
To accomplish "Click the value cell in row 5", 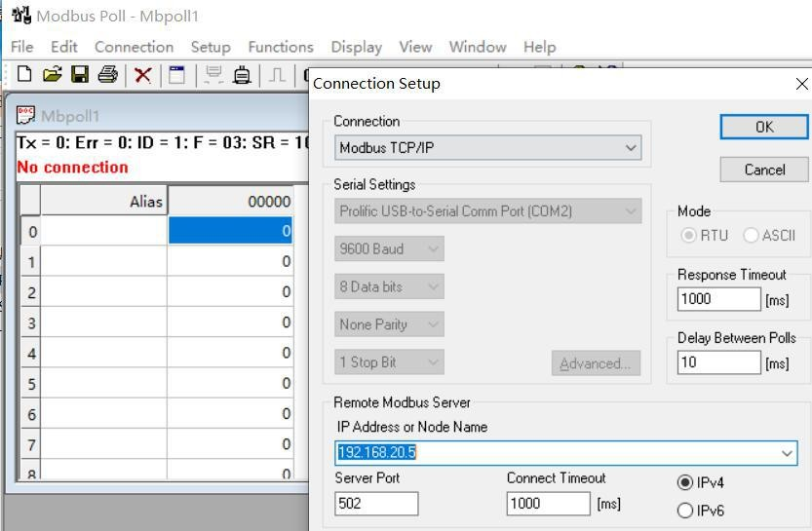I will click(230, 383).
